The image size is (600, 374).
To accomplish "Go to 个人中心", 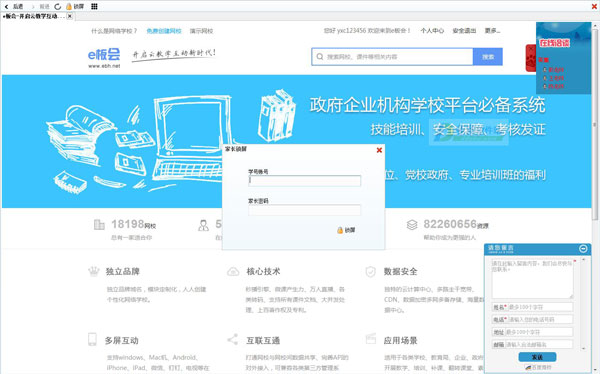I will coord(432,31).
